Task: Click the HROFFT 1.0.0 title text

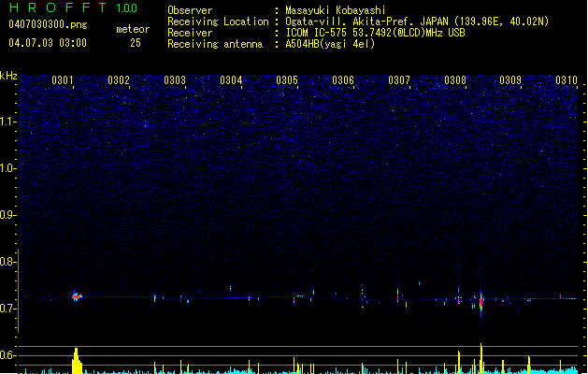Action: [x=74, y=7]
